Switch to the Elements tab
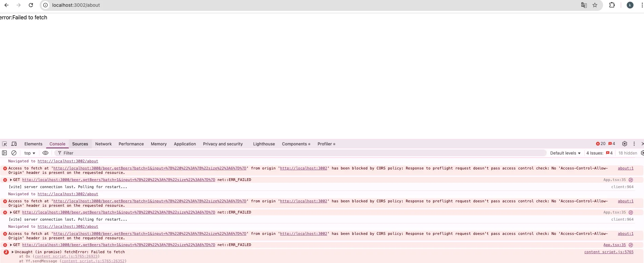Viewport: 644px width, 263px height. [x=33, y=144]
